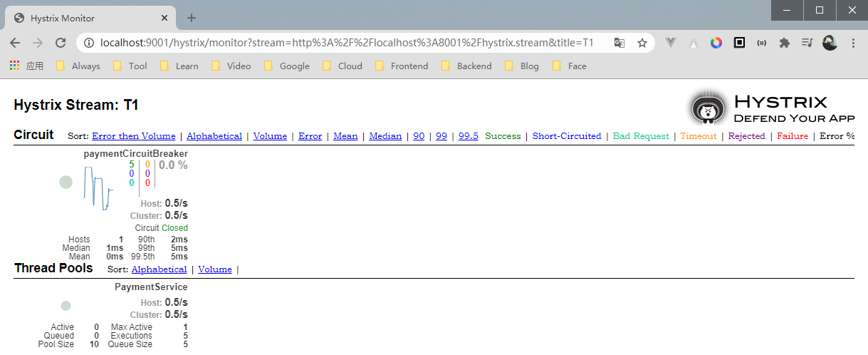
Task: Click paymentCircuitBreaker circuit name
Action: (136, 153)
